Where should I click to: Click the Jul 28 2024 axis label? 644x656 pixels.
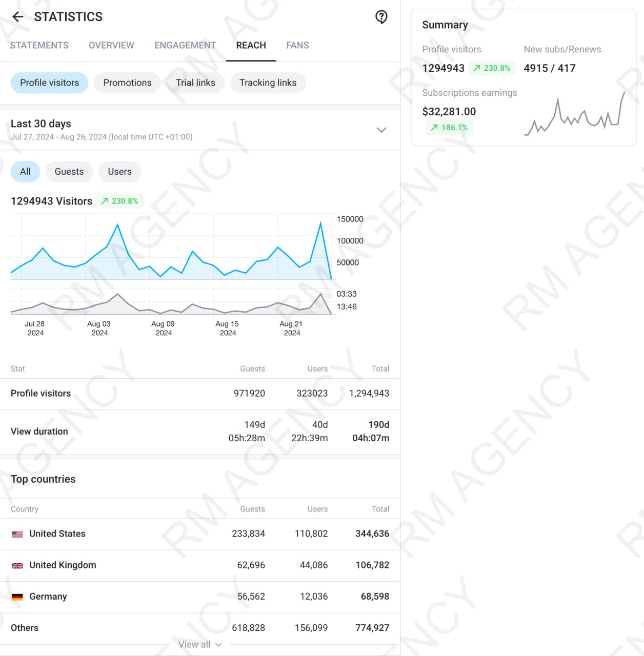click(35, 328)
